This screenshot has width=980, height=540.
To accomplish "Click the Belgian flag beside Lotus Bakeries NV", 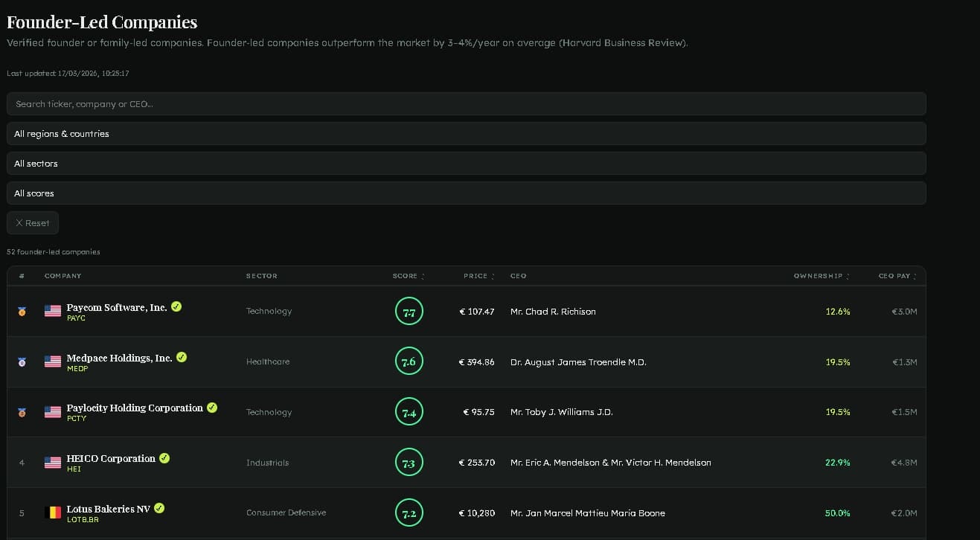I will pyautogui.click(x=52, y=512).
